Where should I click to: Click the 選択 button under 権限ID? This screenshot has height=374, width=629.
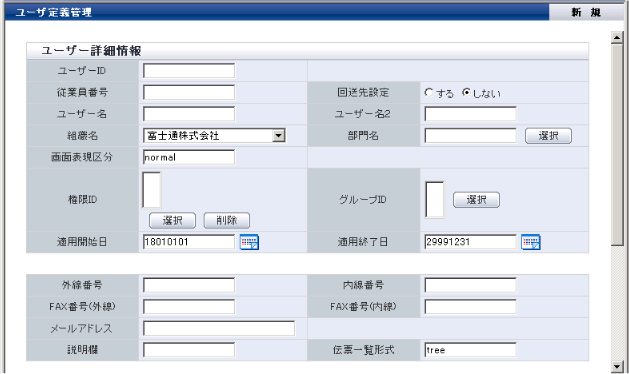172,220
